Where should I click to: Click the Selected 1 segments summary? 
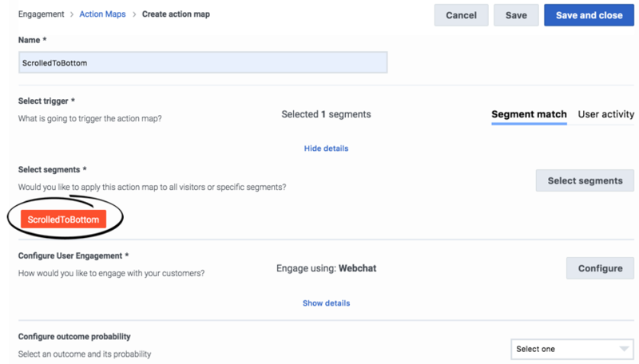coord(326,114)
